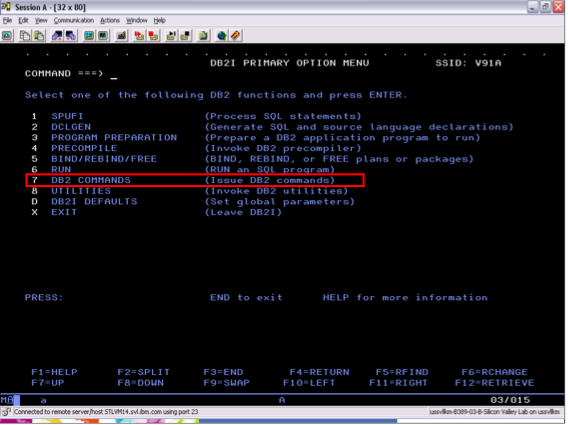Viewport: 568px width, 425px height.
Task: Click the option 1 SPUFI row
Action: click(x=196, y=116)
